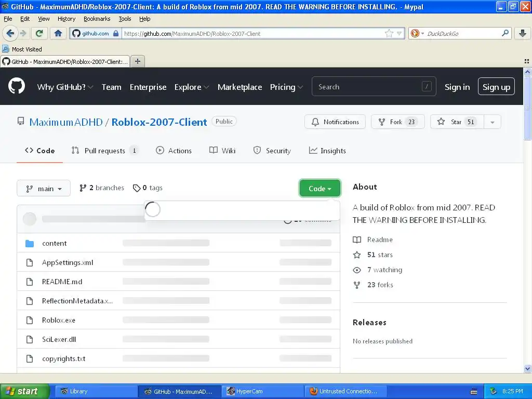Screen dimensions: 532x399
Task: Open the copyrights.txt file
Action: tap(64, 358)
